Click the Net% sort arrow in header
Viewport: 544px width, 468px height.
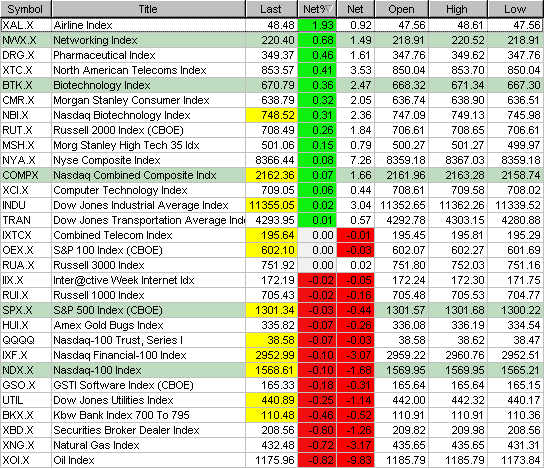tap(329, 9)
